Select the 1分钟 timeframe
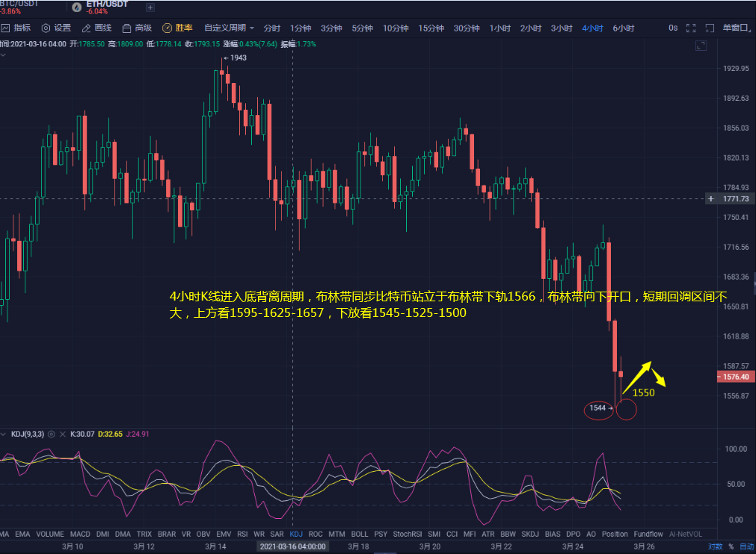Screen dimensions: 756x554 (x=301, y=28)
